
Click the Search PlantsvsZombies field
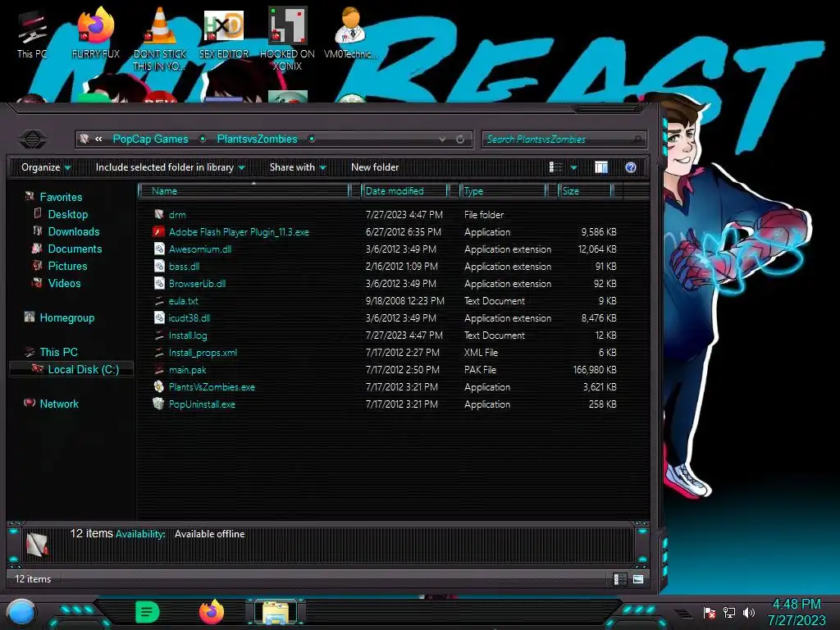[x=564, y=139]
